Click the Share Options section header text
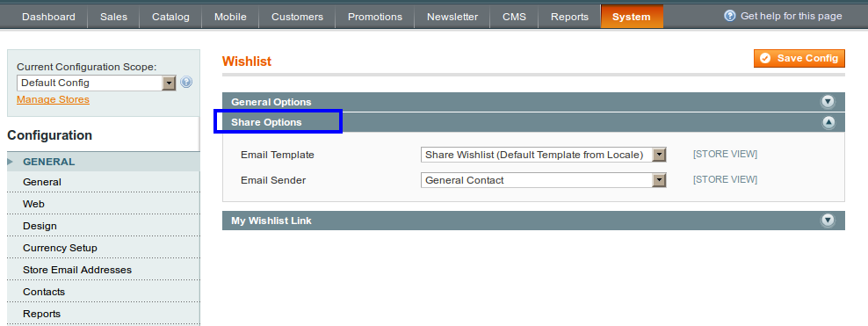 point(266,122)
